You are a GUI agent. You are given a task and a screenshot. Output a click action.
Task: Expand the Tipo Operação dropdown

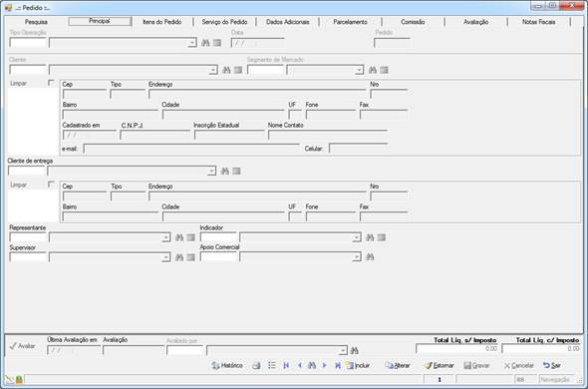coord(192,43)
